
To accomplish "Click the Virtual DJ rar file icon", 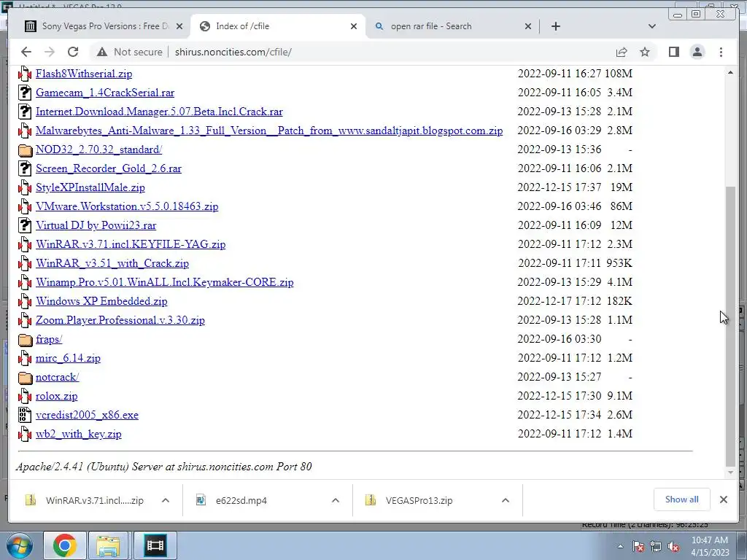I will (25, 225).
